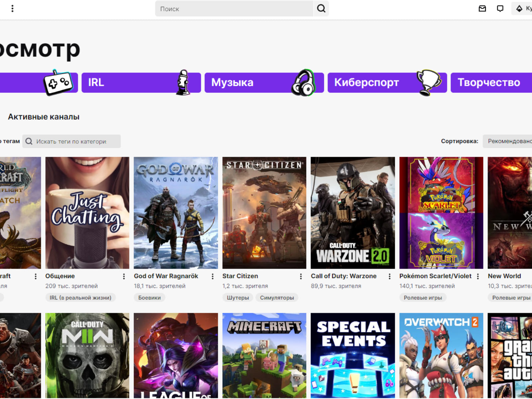The image size is (532, 399).
Task: Select the IRL (в реальной жизни) tag
Action: coord(80,298)
